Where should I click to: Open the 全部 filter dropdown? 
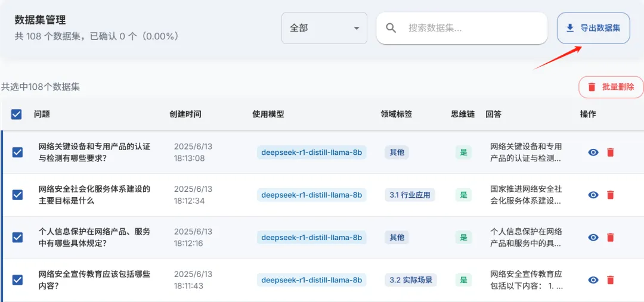point(324,28)
